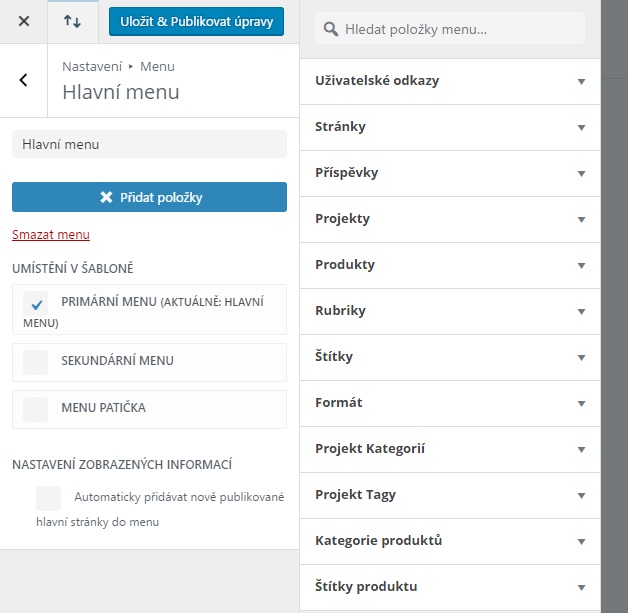The width and height of the screenshot is (628, 613).
Task: Enable auto-add new published pages checkbox
Action: coord(48,498)
